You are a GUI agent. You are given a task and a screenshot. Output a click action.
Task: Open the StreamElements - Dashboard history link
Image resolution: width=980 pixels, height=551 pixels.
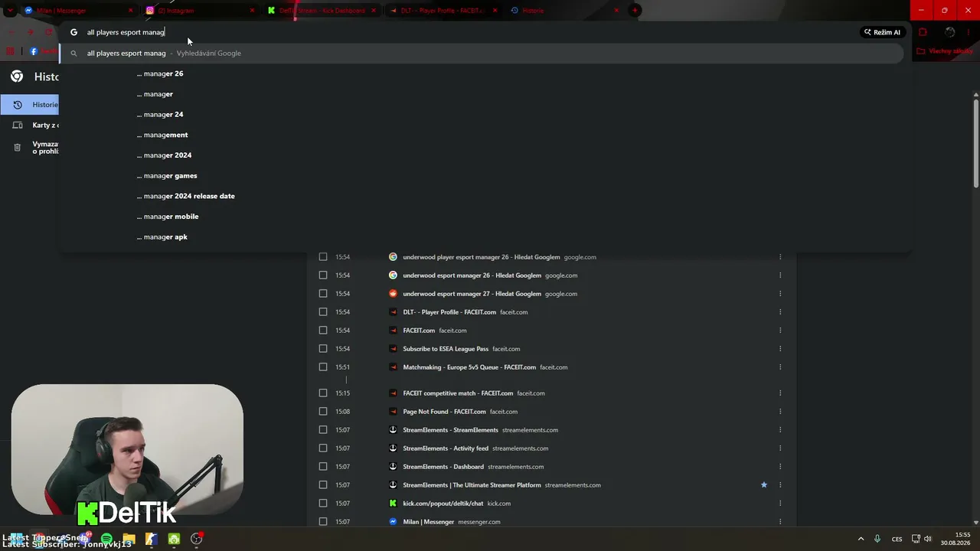(443, 467)
